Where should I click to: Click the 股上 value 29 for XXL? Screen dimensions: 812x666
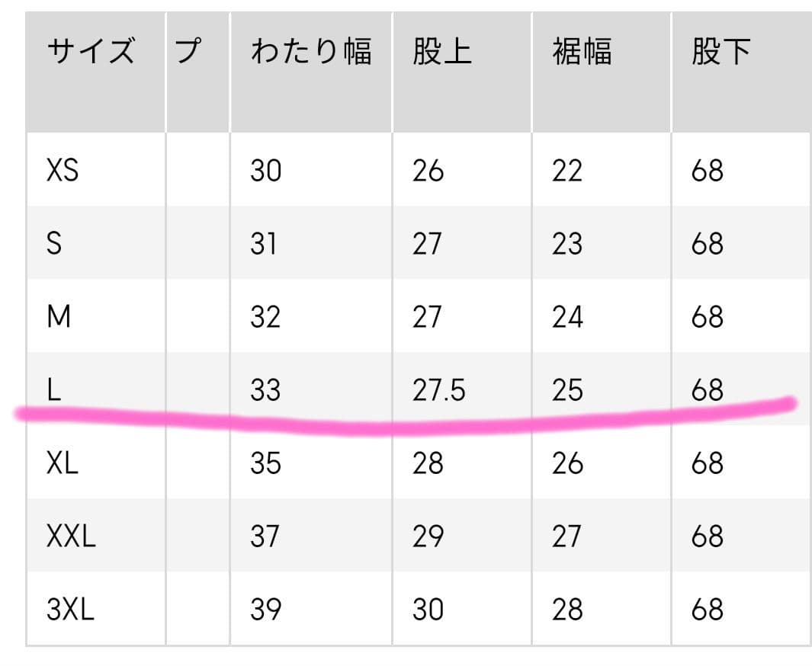pyautogui.click(x=428, y=536)
